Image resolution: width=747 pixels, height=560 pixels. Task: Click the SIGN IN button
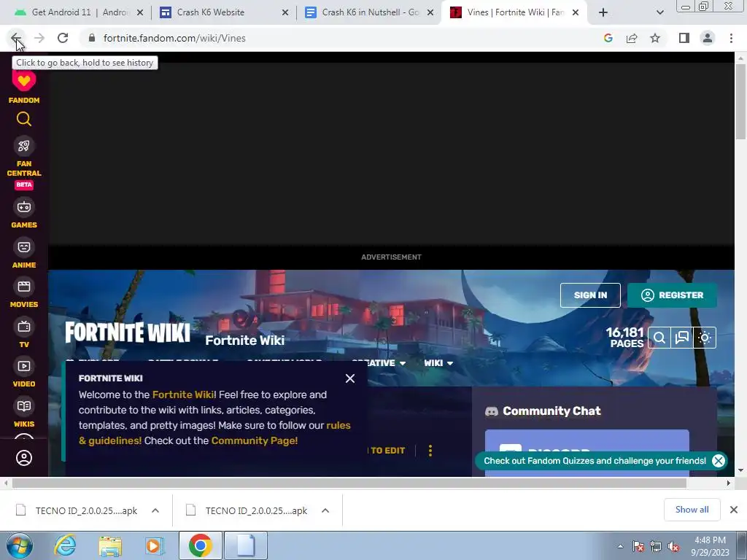tap(590, 295)
